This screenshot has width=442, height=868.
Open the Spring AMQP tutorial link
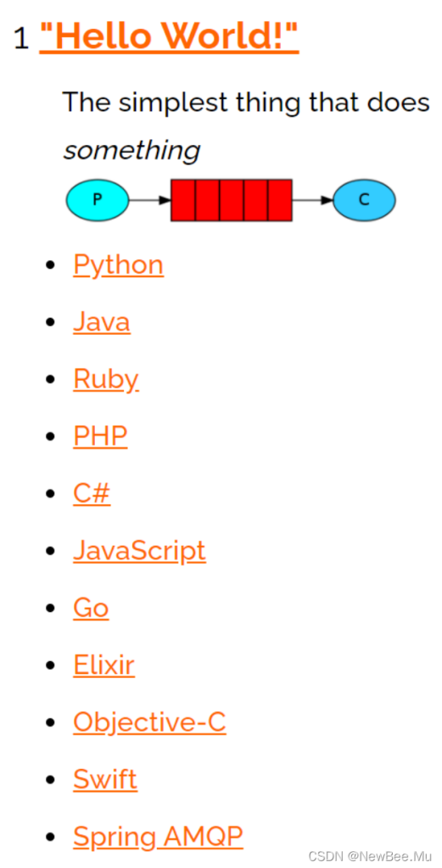[158, 837]
